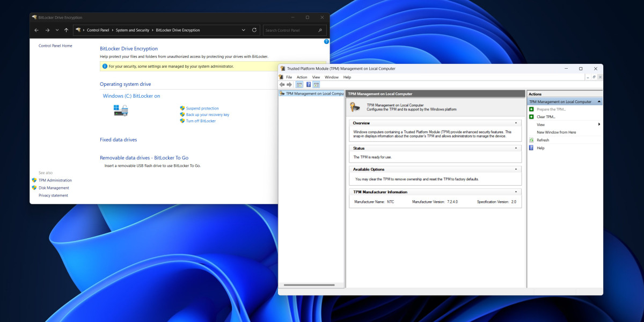Collapse TPM Manufacturer Information section
The image size is (644, 322).
pos(516,192)
